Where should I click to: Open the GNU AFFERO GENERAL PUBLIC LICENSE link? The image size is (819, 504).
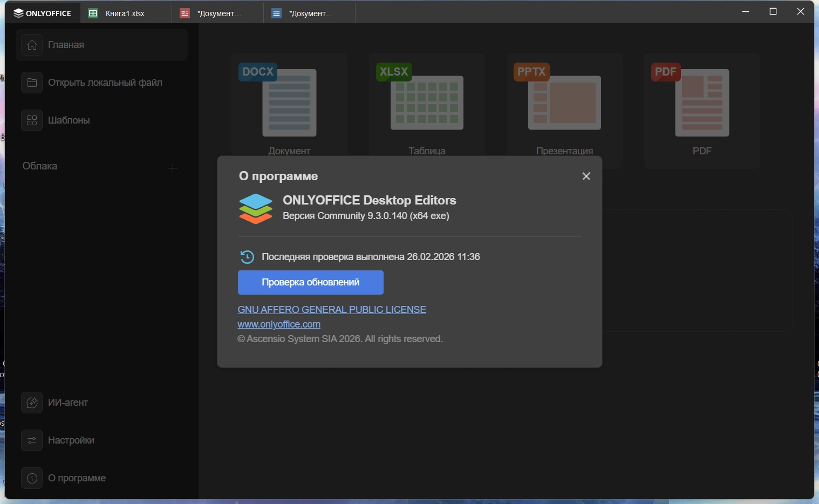coord(332,310)
